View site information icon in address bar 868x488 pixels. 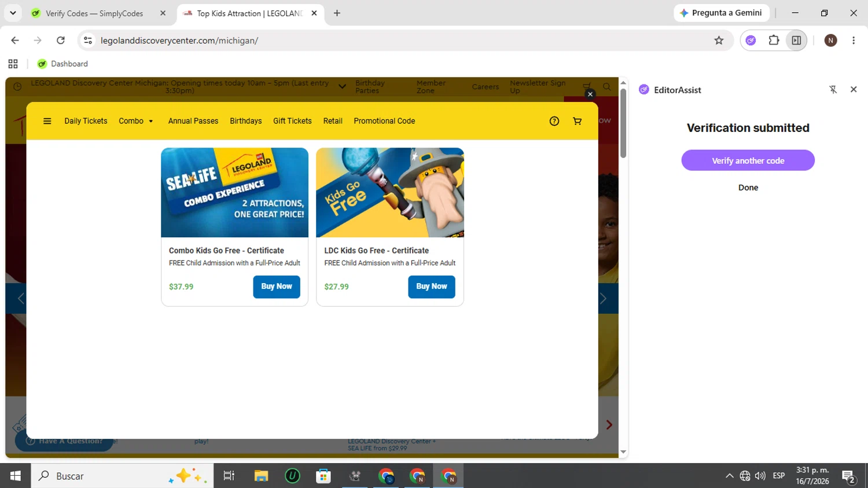coord(88,41)
